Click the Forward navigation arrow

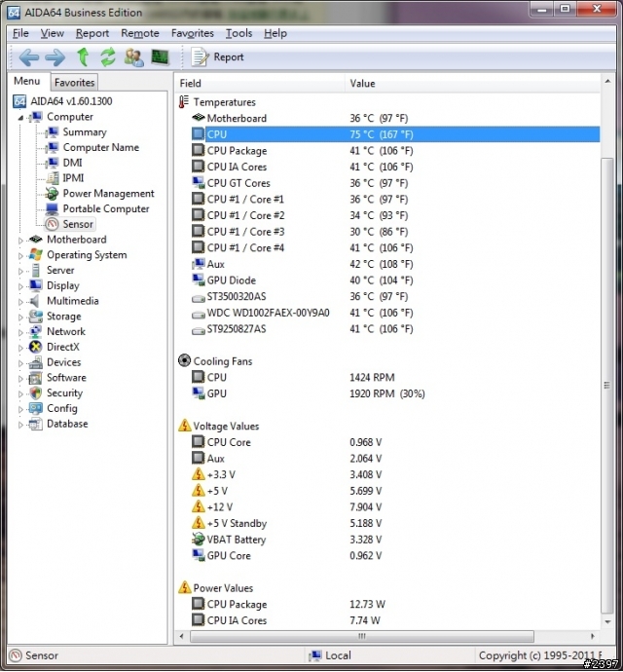click(55, 57)
